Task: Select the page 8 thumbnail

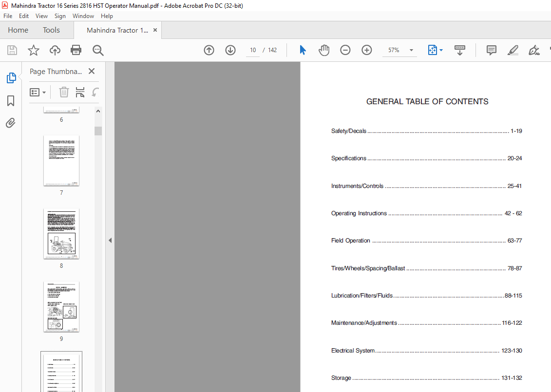Action: pyautogui.click(x=61, y=234)
